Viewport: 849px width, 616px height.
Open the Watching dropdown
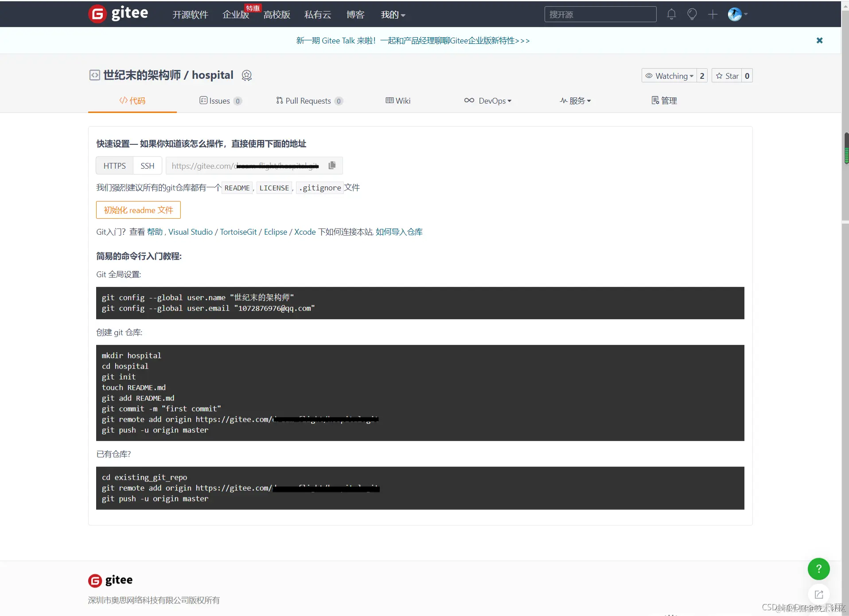pos(669,76)
